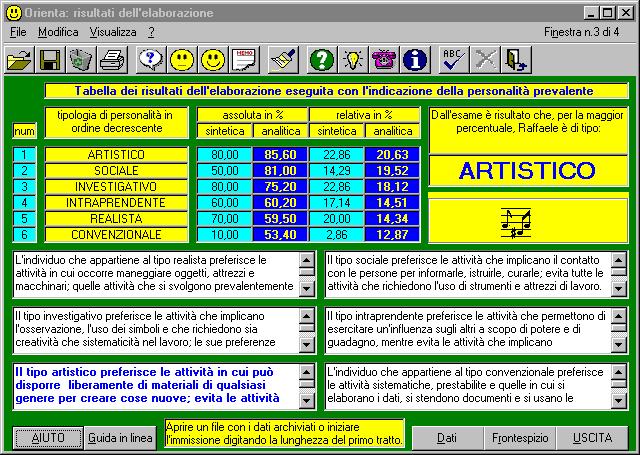
Task: Open the File menu
Action: 18,32
